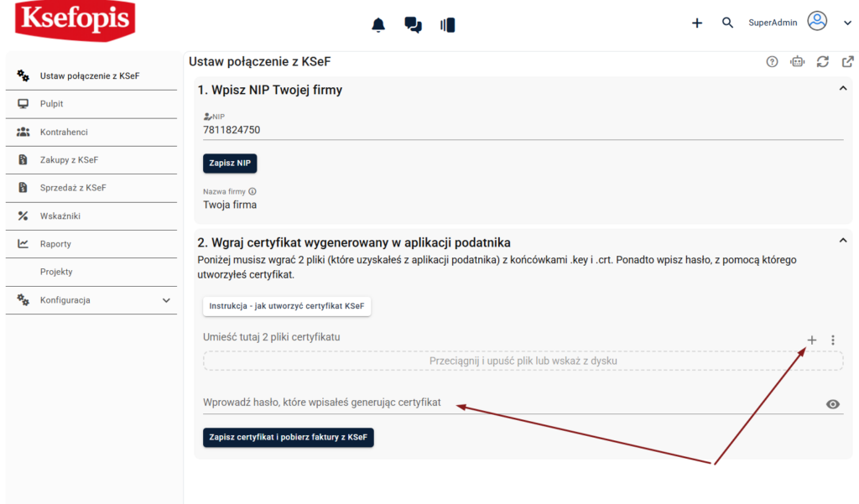The height and width of the screenshot is (504, 859).
Task: Open Raporty from the sidebar
Action: (x=55, y=244)
